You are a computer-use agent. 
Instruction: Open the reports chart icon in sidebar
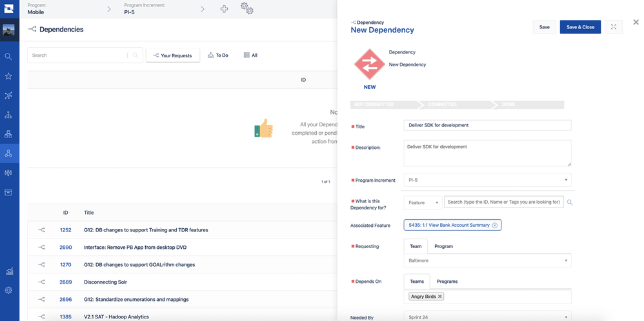(x=8, y=271)
